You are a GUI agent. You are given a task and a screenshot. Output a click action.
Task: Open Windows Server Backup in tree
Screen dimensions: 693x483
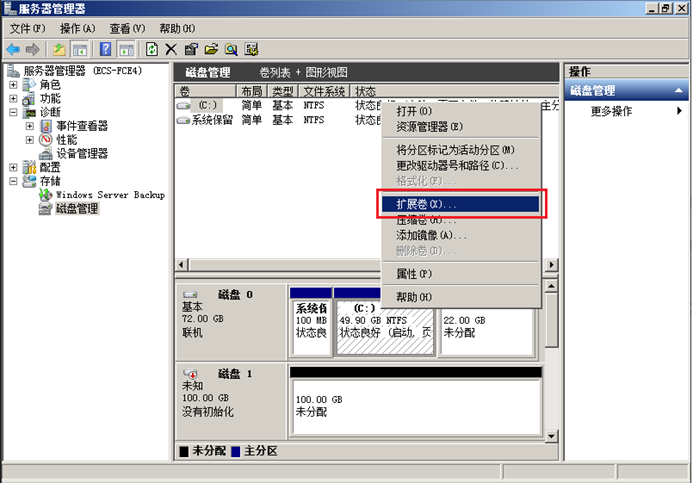(110, 195)
